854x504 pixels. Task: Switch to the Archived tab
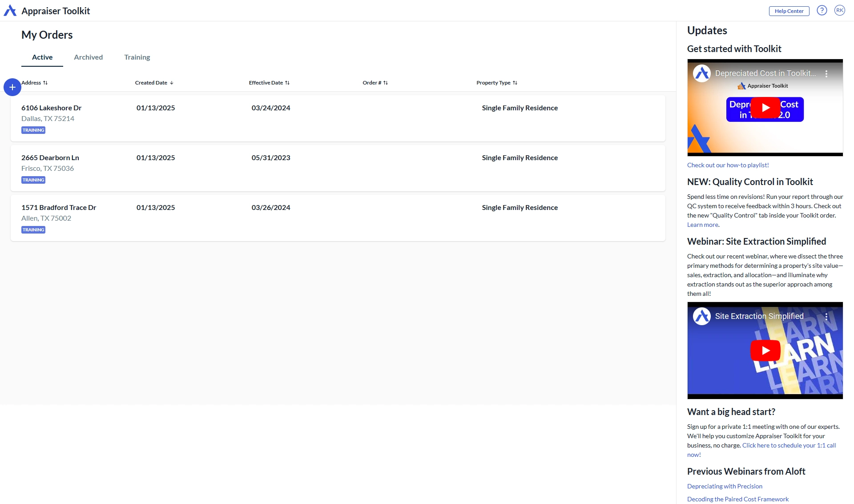pyautogui.click(x=88, y=57)
